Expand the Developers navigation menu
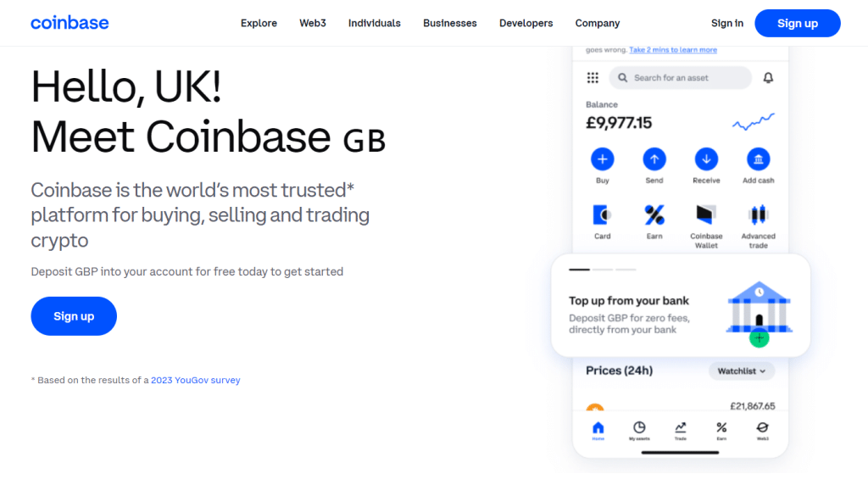This screenshot has height=496, width=868. coord(526,23)
